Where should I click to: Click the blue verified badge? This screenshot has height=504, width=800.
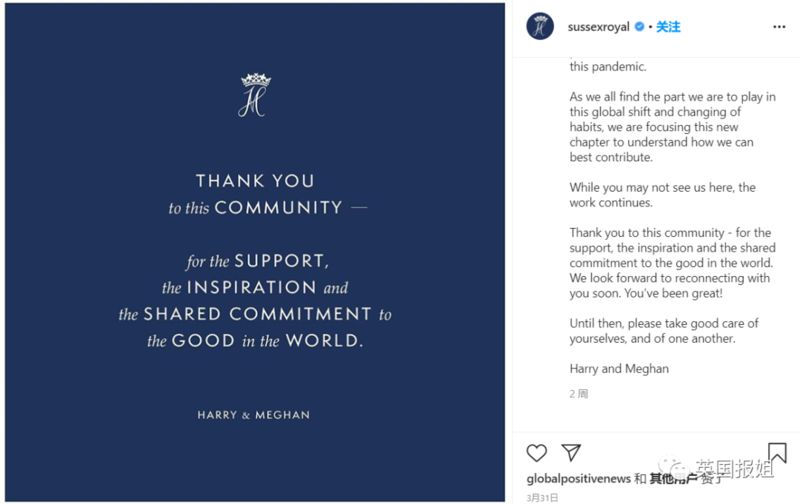[639, 27]
